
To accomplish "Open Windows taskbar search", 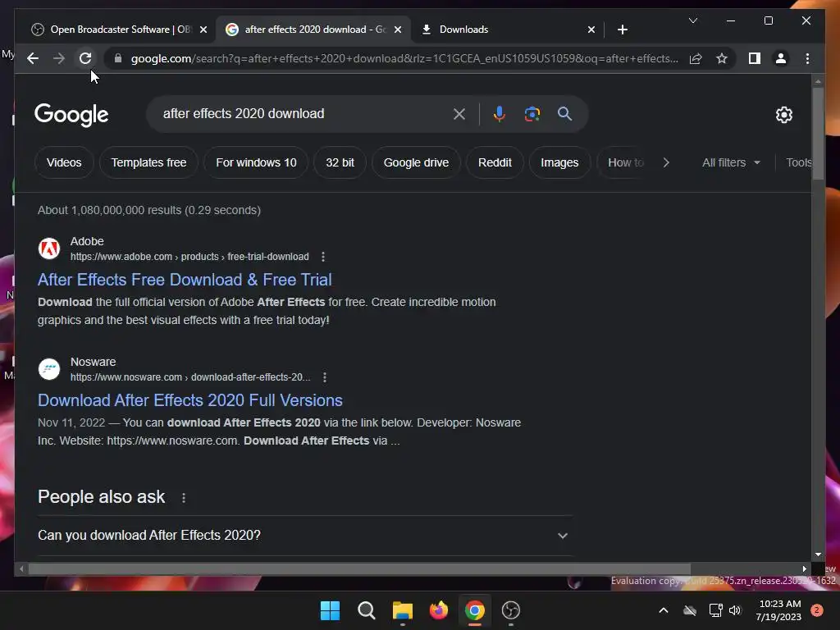I will 367,610.
